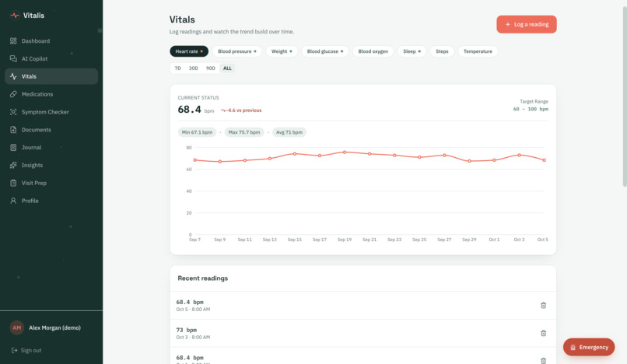The height and width of the screenshot is (364, 627).
Task: Show the Blood glucose readings
Action: (x=325, y=51)
